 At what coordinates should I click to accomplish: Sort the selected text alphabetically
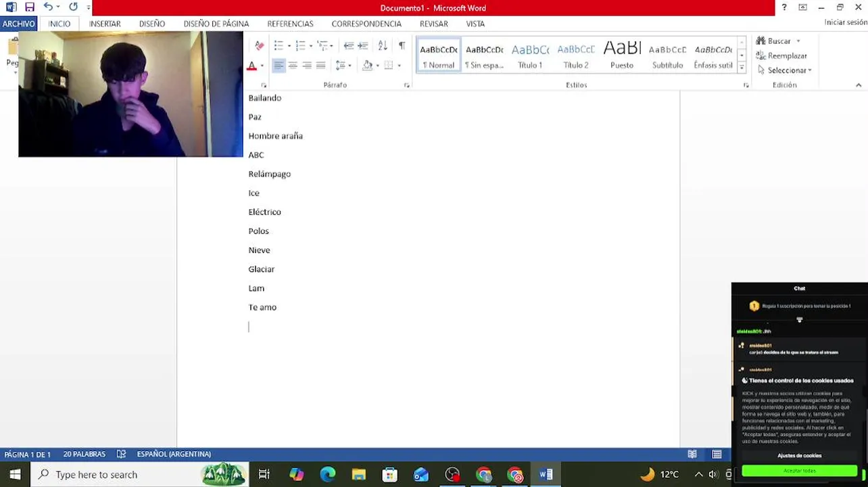[383, 45]
